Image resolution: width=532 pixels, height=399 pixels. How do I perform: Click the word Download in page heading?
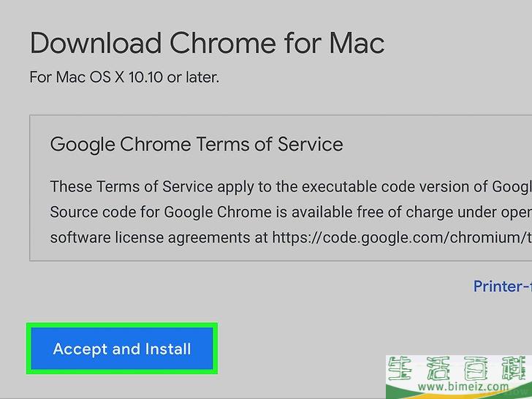[96, 43]
